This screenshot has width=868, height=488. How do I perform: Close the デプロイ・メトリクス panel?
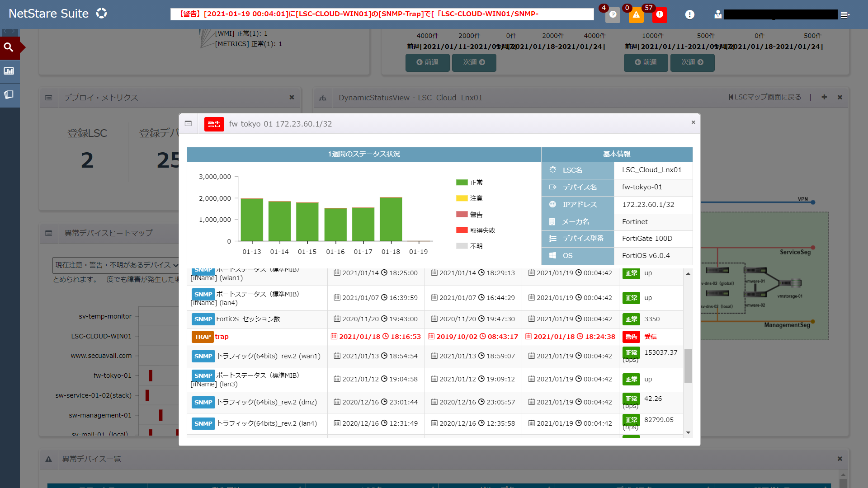point(292,97)
